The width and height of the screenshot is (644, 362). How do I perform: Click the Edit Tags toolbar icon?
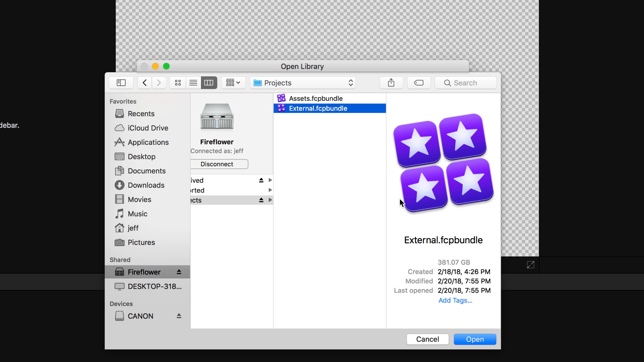[x=418, y=83]
